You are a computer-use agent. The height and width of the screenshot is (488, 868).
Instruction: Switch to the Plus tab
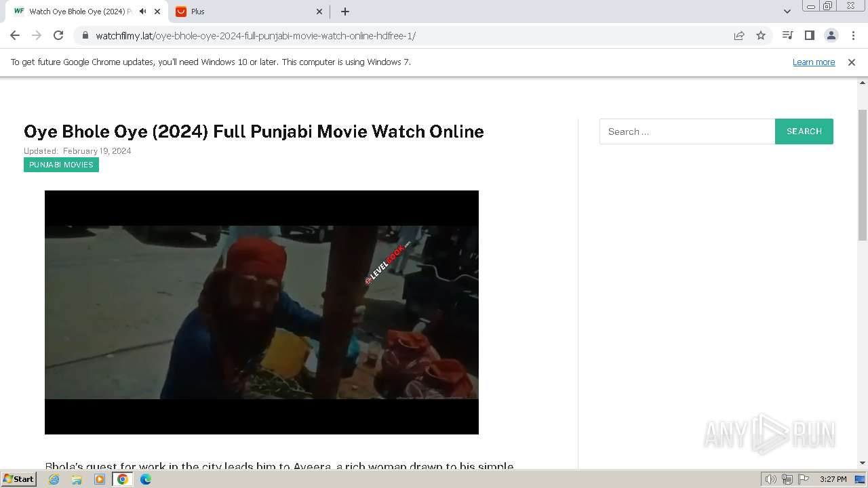pyautogui.click(x=250, y=12)
